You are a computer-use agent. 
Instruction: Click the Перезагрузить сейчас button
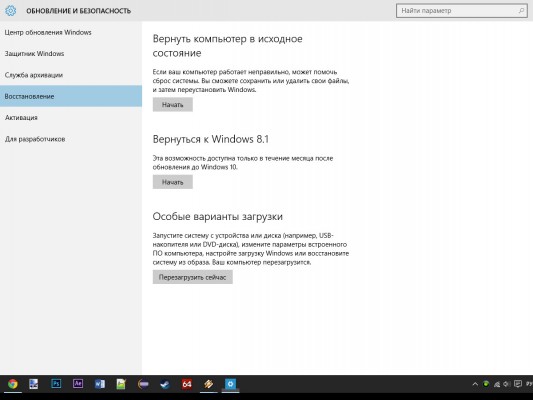tap(192, 277)
